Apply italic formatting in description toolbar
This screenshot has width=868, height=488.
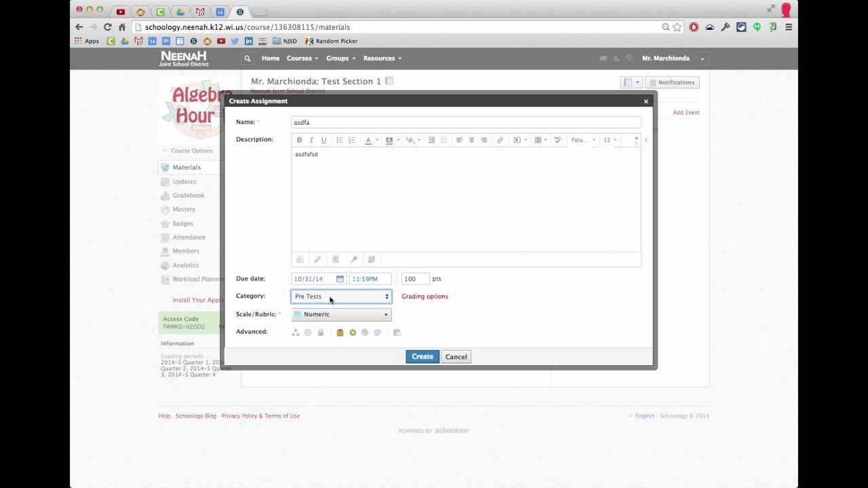311,140
